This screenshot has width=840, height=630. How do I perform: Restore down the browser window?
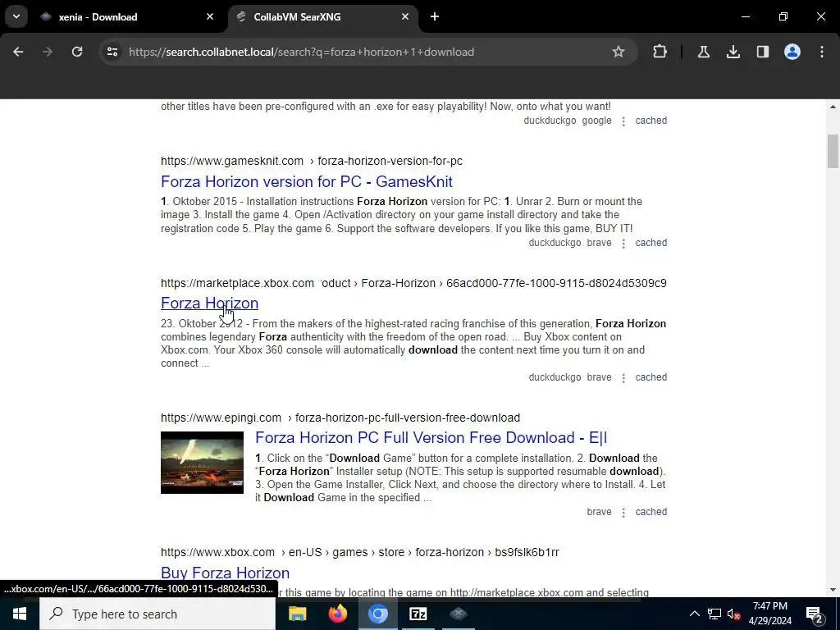(x=783, y=16)
